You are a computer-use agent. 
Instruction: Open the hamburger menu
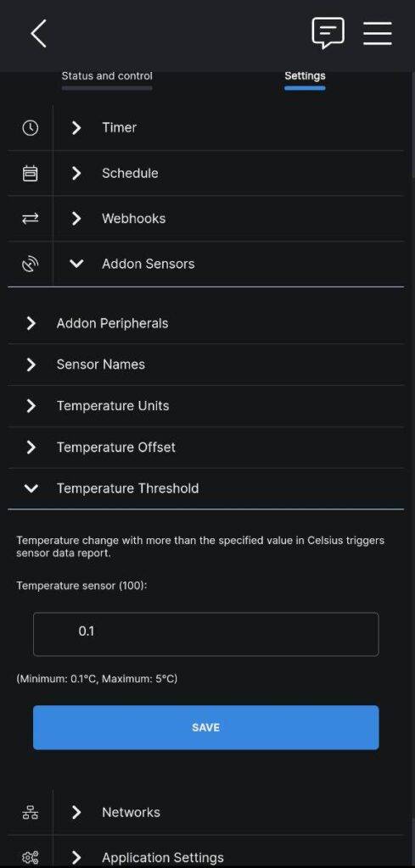point(378,33)
